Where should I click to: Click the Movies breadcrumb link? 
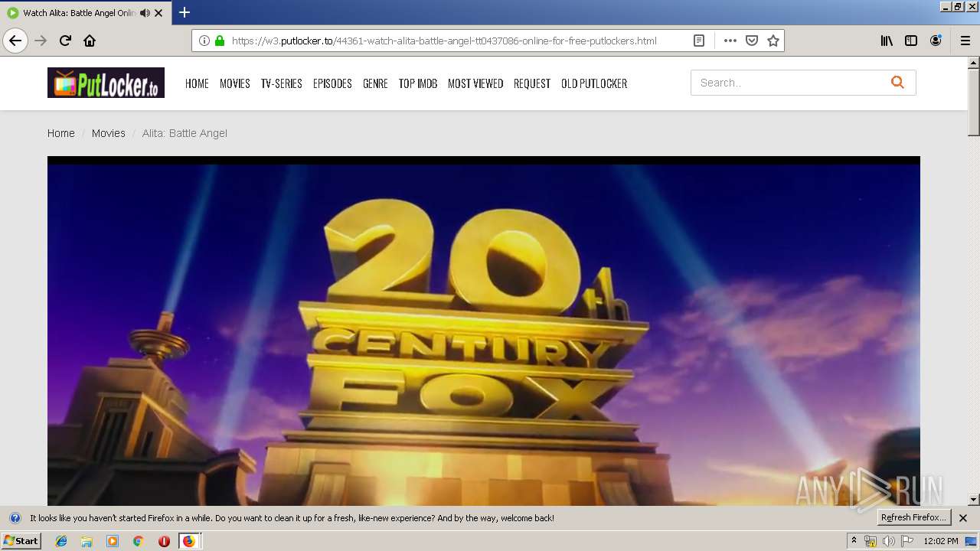(x=108, y=133)
